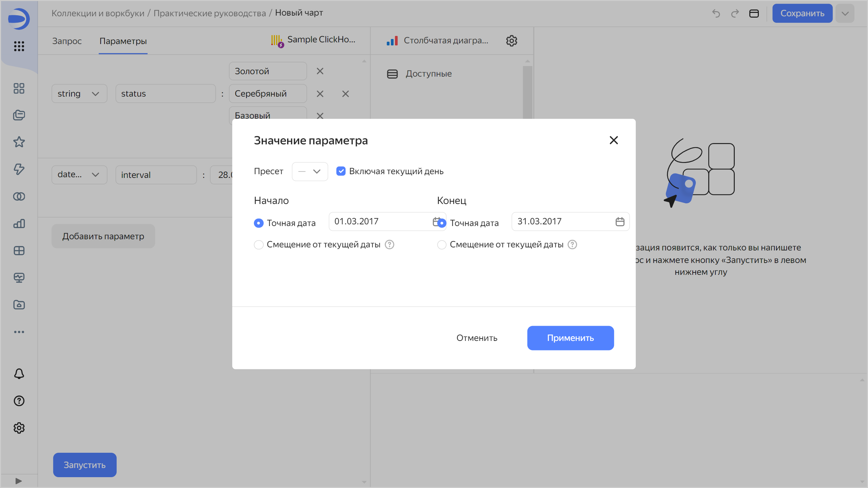The height and width of the screenshot is (488, 868).
Task: Open favorites star in sidebar
Action: click(x=19, y=142)
